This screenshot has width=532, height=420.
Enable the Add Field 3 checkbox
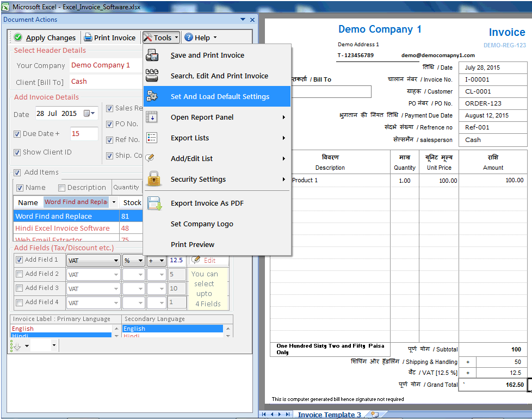(x=20, y=288)
